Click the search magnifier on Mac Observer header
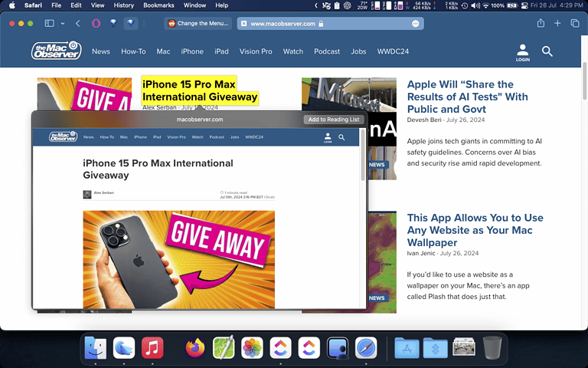Screen dimensions: 588x368 tap(547, 51)
